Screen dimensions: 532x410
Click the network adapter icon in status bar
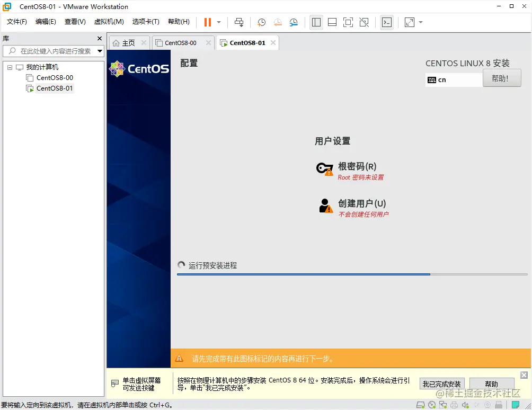tap(444, 405)
